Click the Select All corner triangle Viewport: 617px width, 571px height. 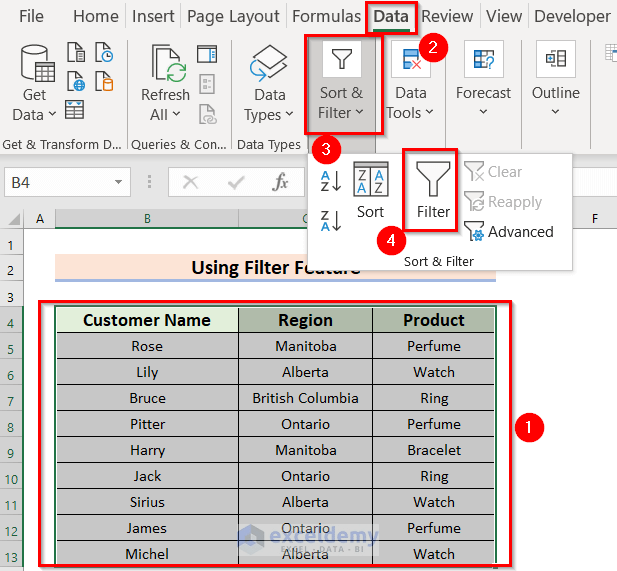pos(14,218)
